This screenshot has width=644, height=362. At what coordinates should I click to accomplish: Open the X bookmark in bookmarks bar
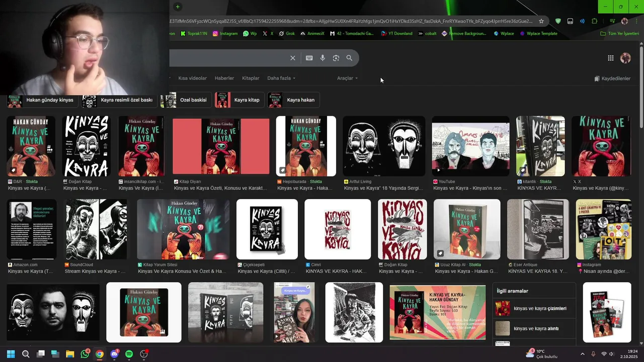[268, 34]
